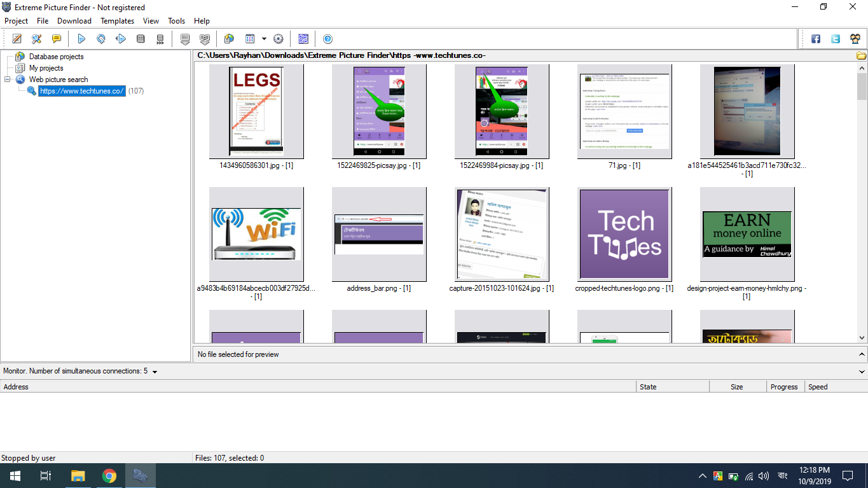Select My projects in the tree
868x488 pixels.
tap(46, 68)
